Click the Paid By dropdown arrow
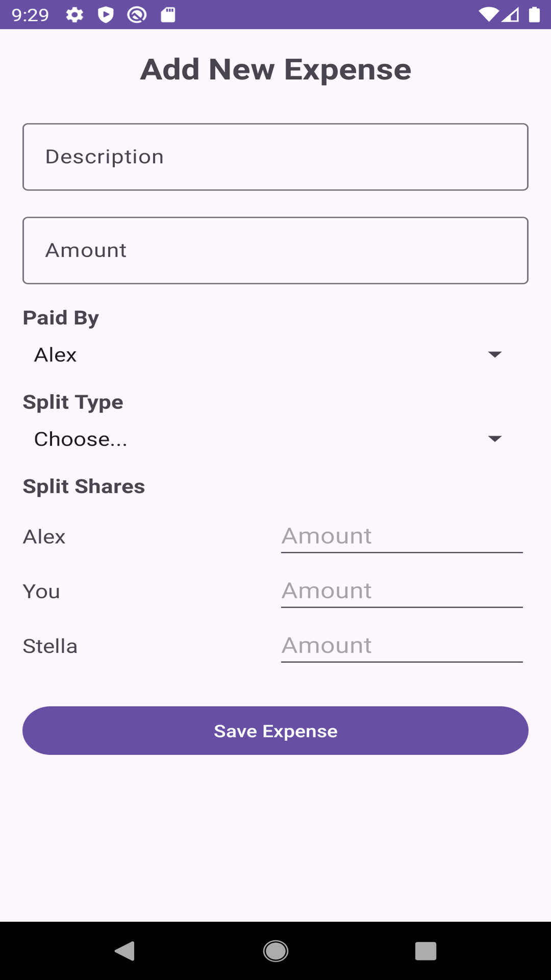 [x=494, y=355]
